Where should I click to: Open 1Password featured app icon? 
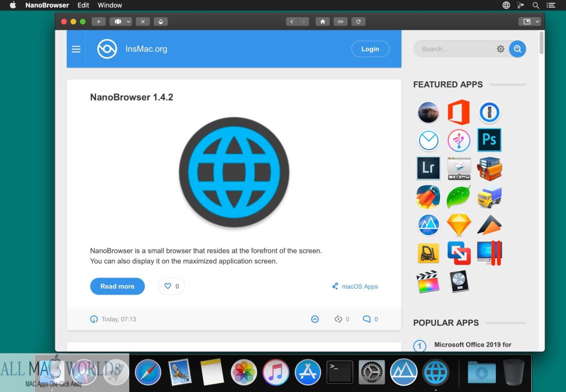(490, 112)
